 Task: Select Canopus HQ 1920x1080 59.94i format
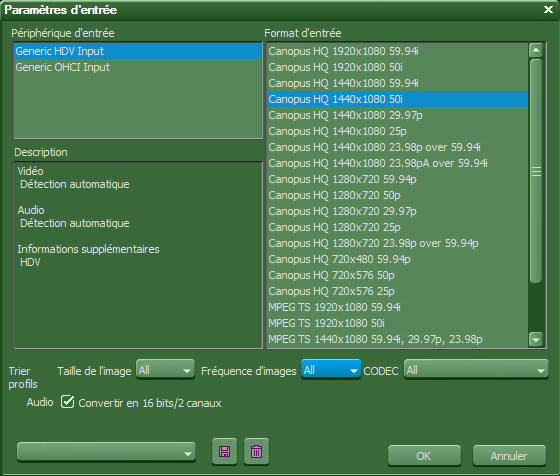click(x=398, y=51)
